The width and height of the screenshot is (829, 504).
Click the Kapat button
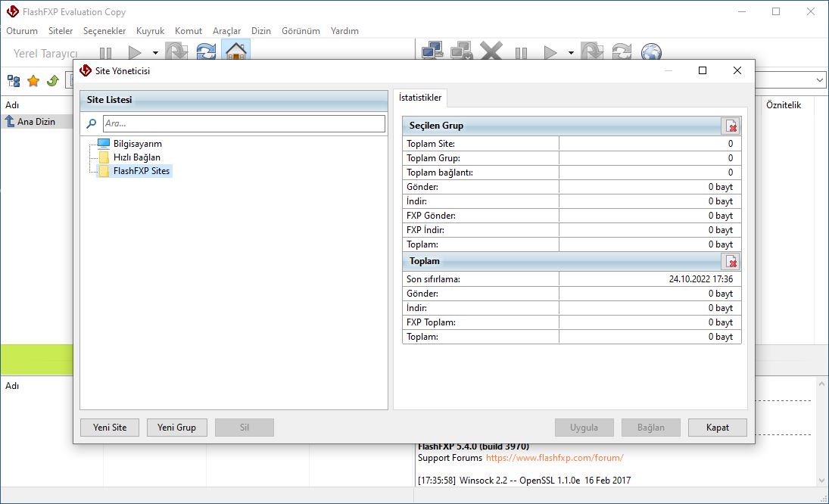coord(718,428)
